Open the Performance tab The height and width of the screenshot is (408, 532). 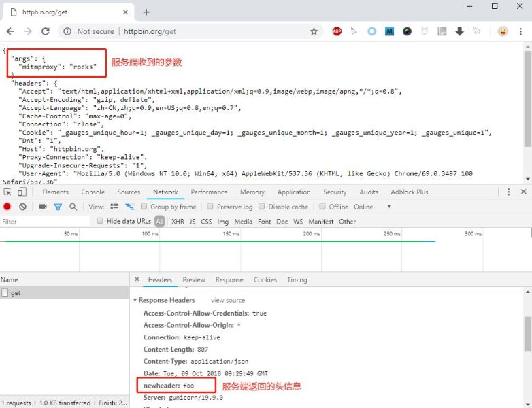209,192
